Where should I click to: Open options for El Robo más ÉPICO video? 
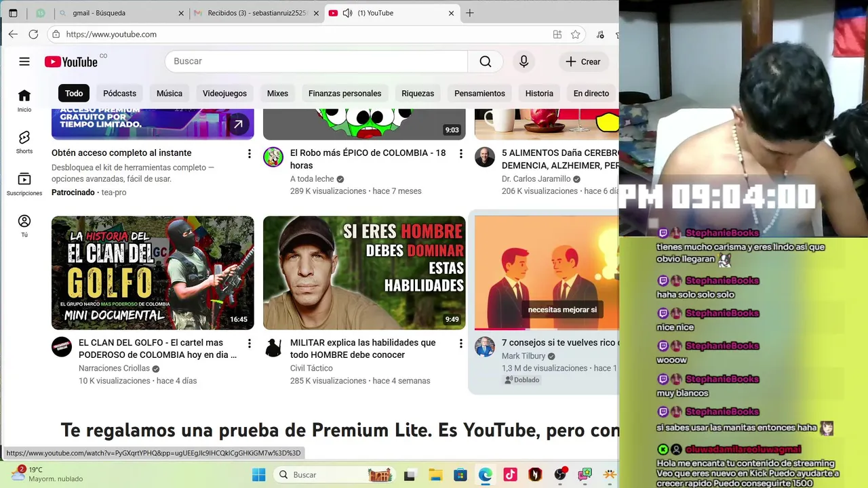click(460, 154)
